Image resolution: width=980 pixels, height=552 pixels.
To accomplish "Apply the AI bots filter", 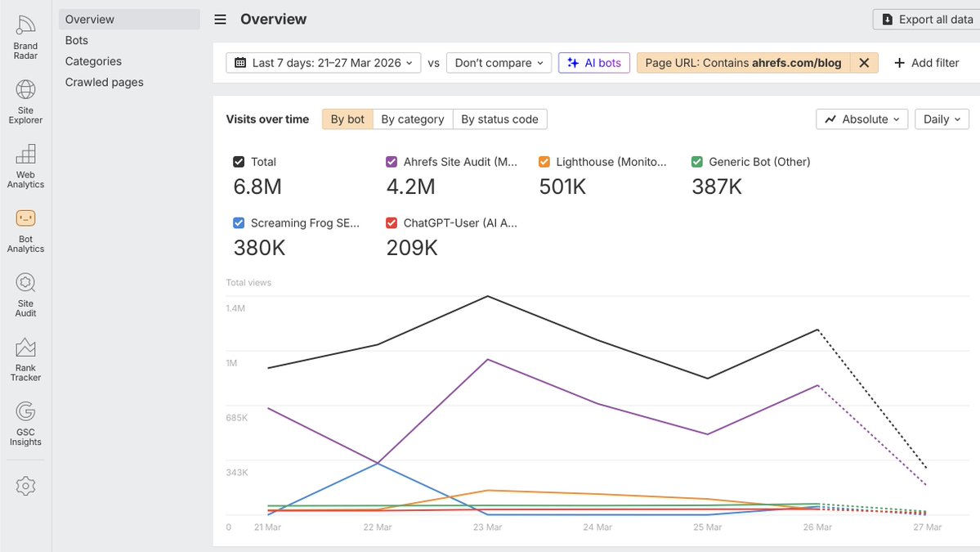I will click(x=594, y=62).
